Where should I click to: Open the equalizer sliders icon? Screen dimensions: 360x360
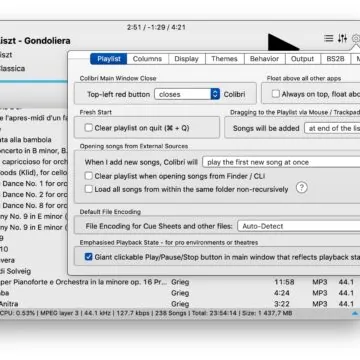click(x=342, y=38)
